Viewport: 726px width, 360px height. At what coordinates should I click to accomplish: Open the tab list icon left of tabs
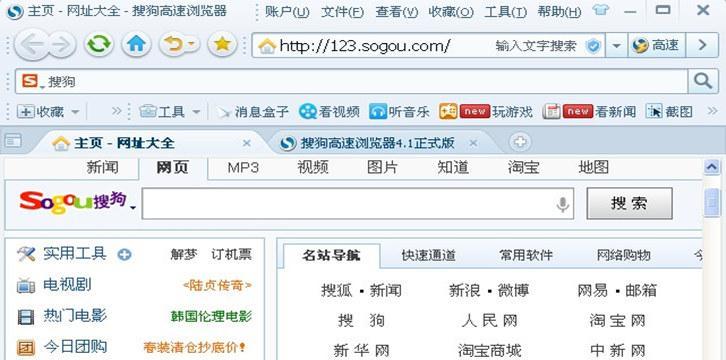(13, 142)
